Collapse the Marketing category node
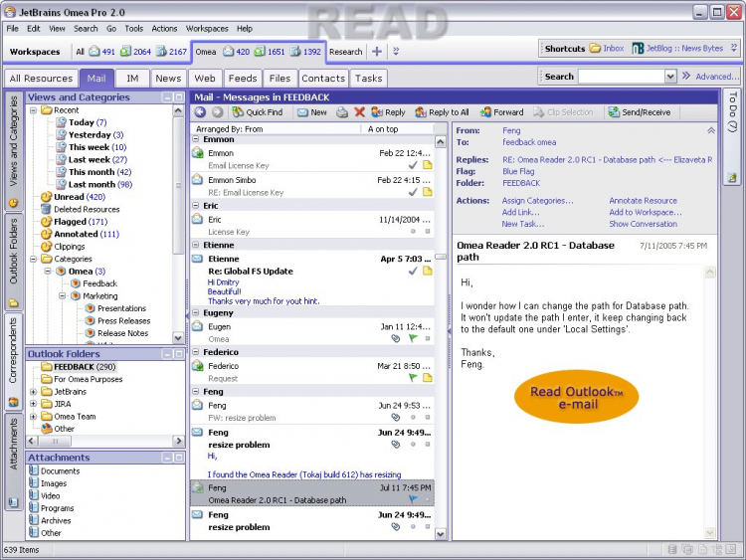 63,296
